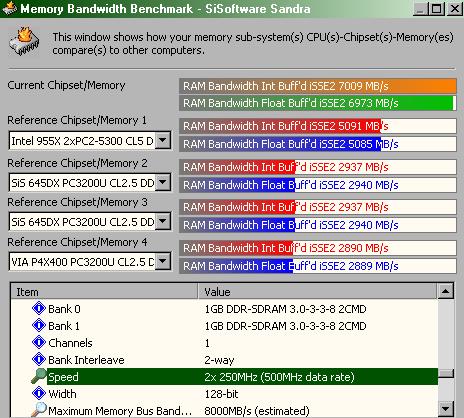Click the Bank Interleave info icon

pyautogui.click(x=39, y=359)
